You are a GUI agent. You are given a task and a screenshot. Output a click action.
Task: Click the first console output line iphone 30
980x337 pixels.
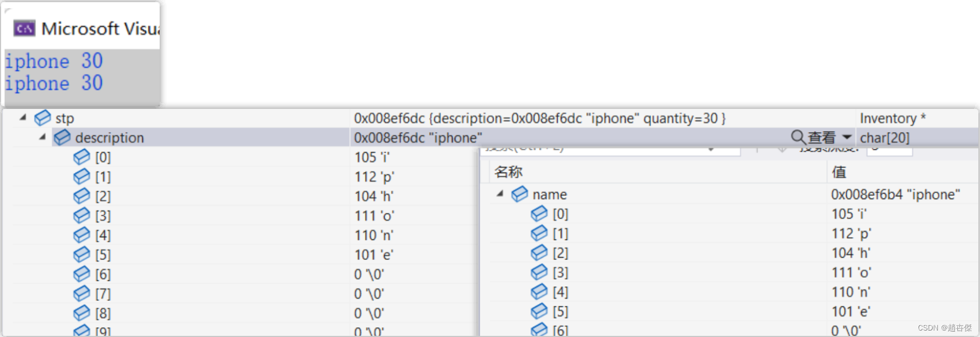[x=54, y=61]
